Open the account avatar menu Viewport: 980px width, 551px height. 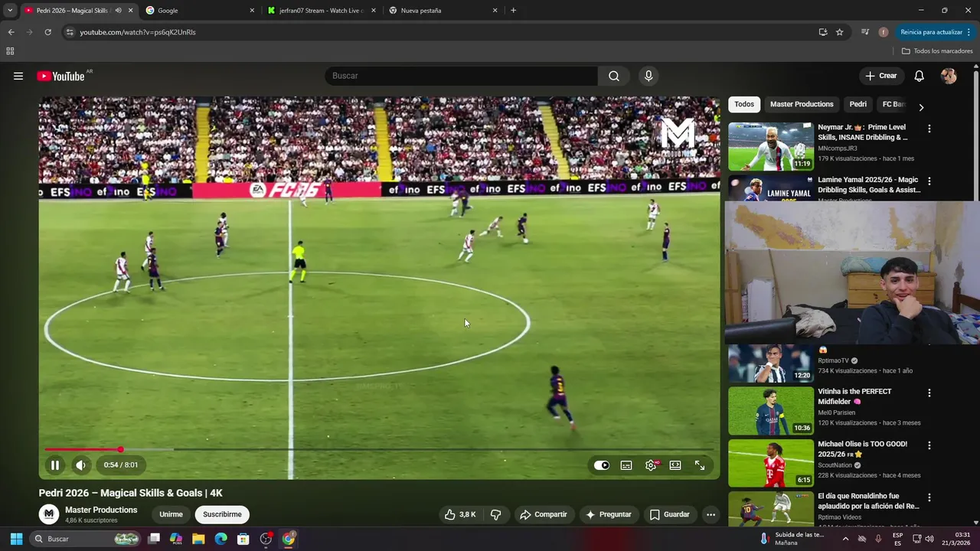click(x=949, y=76)
